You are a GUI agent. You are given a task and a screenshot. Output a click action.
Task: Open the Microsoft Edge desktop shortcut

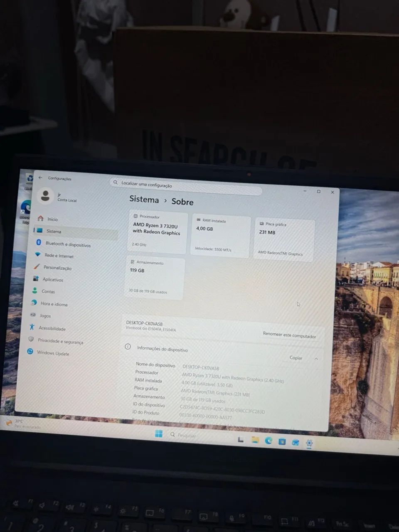point(26,211)
